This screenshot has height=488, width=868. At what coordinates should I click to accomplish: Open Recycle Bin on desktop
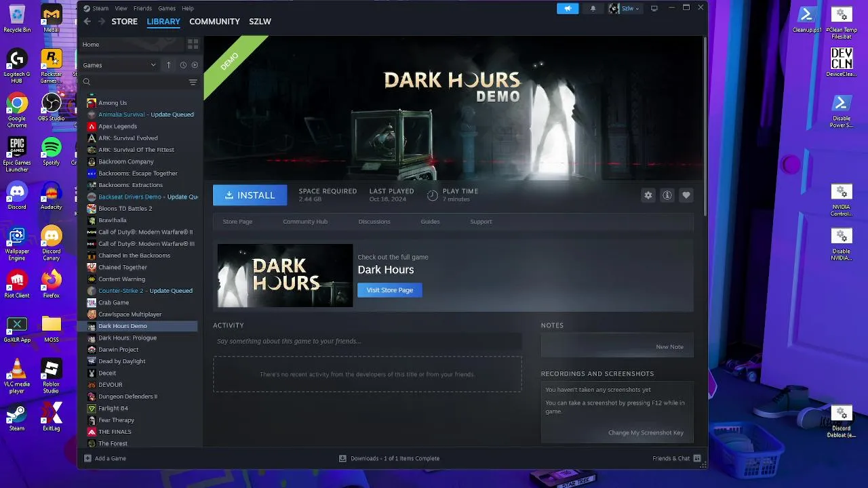point(17,19)
